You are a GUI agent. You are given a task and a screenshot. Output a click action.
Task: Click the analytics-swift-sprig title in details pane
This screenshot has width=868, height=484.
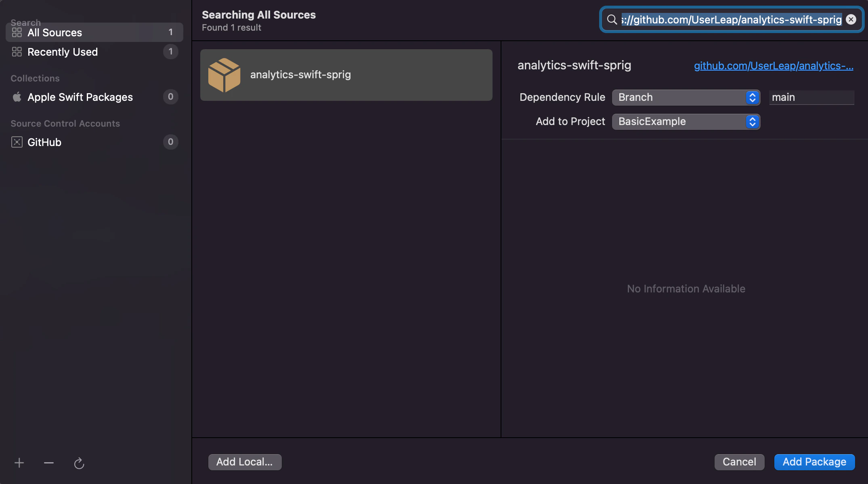[574, 65]
